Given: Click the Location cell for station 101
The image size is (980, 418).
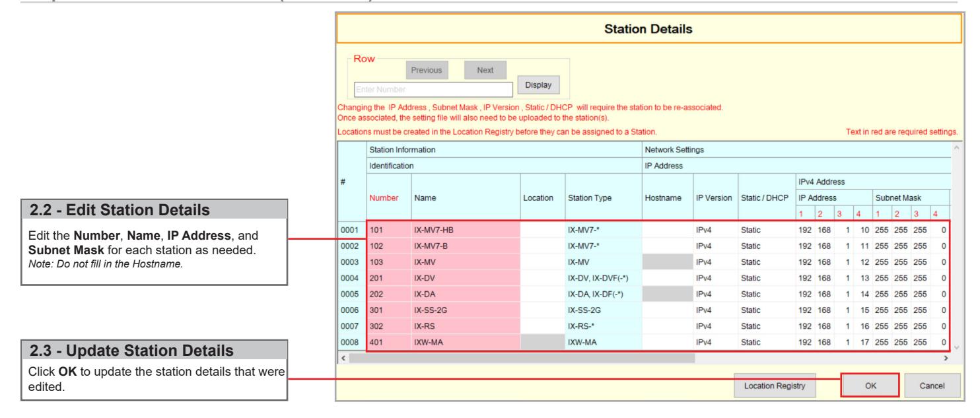Looking at the screenshot, I should [542, 230].
